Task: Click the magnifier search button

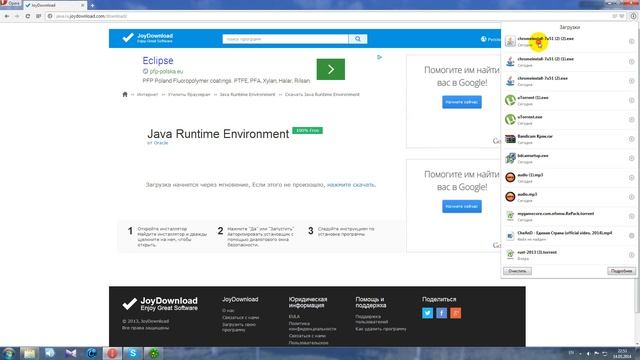Action: pyautogui.click(x=358, y=39)
